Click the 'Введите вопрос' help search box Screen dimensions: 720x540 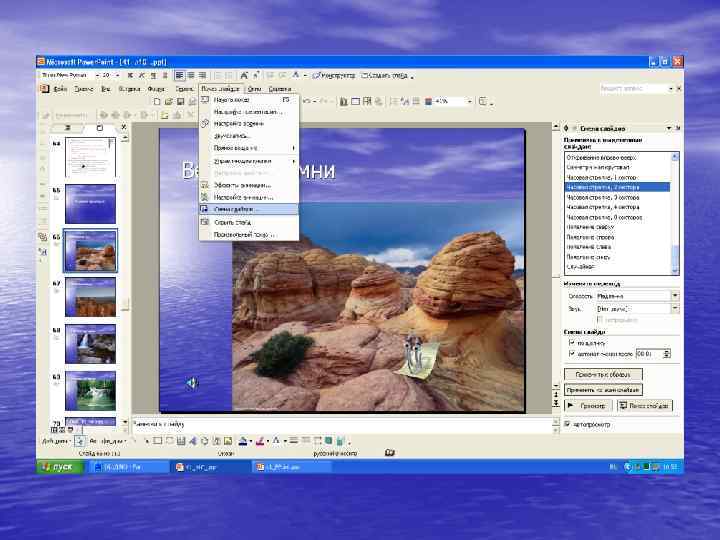[634, 88]
